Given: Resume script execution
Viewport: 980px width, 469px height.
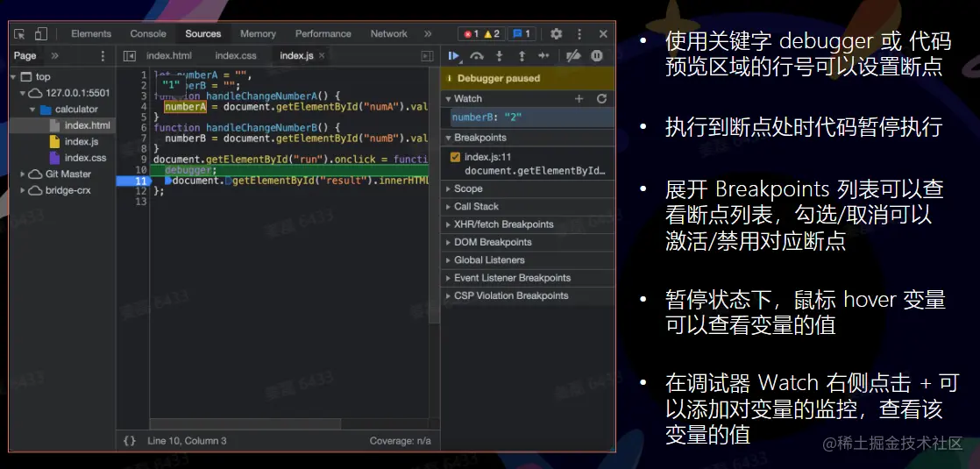Looking at the screenshot, I should click(x=454, y=55).
